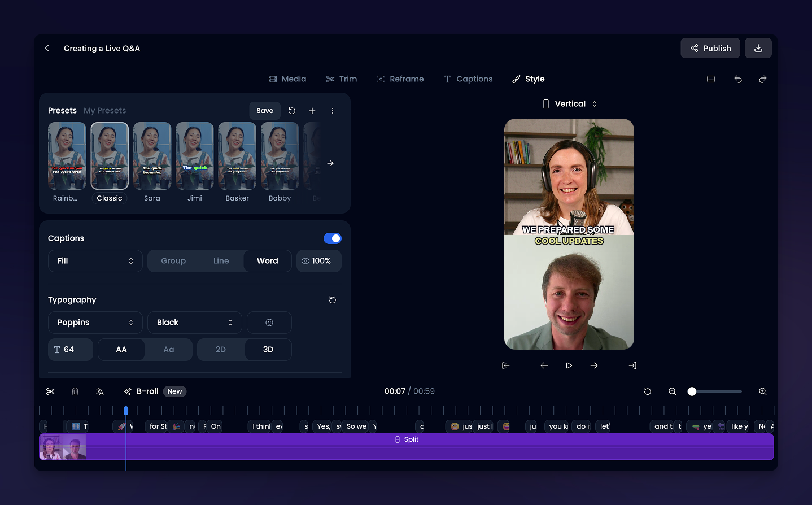The width and height of the screenshot is (812, 505).
Task: Save the current caption preset
Action: click(x=264, y=110)
